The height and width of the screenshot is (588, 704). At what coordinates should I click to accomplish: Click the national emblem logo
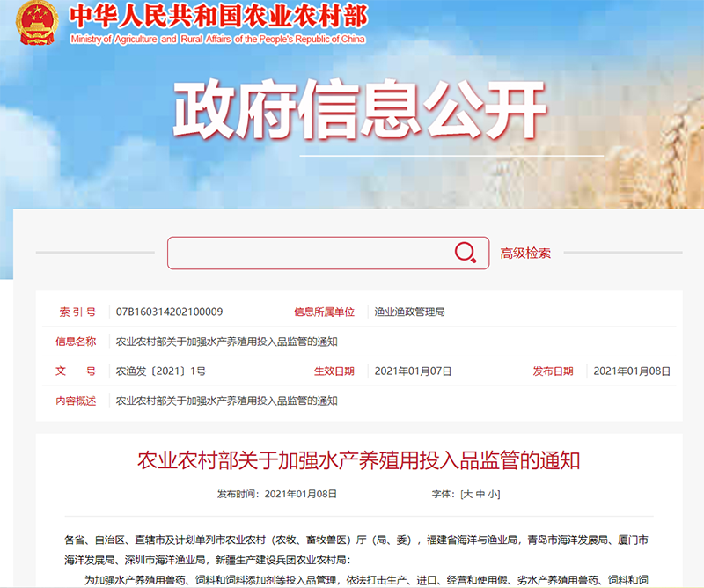point(37,23)
